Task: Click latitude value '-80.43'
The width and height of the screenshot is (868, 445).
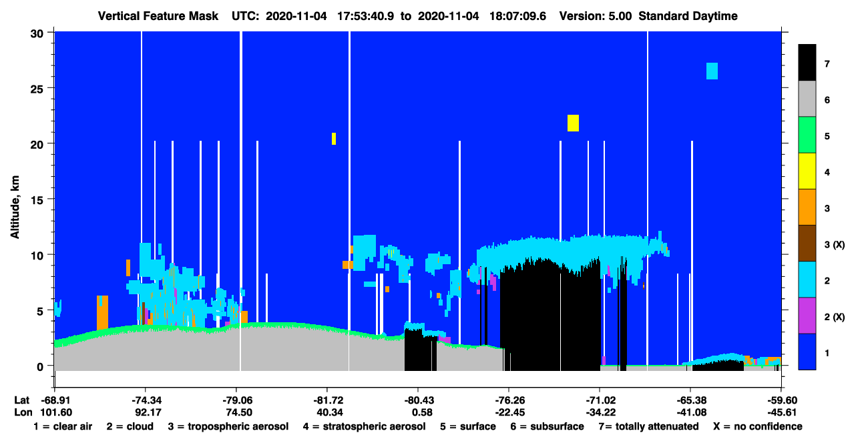Action: 418,400
